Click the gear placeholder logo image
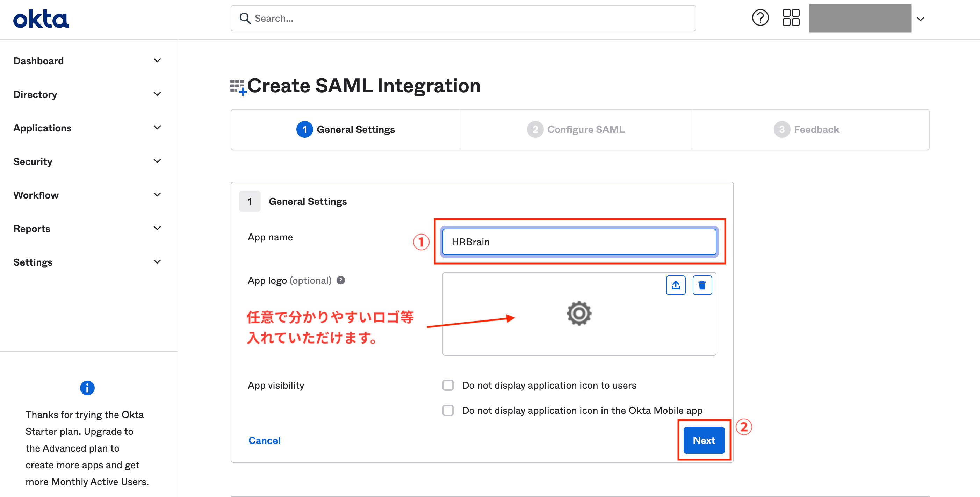The width and height of the screenshot is (980, 497). [x=579, y=314]
